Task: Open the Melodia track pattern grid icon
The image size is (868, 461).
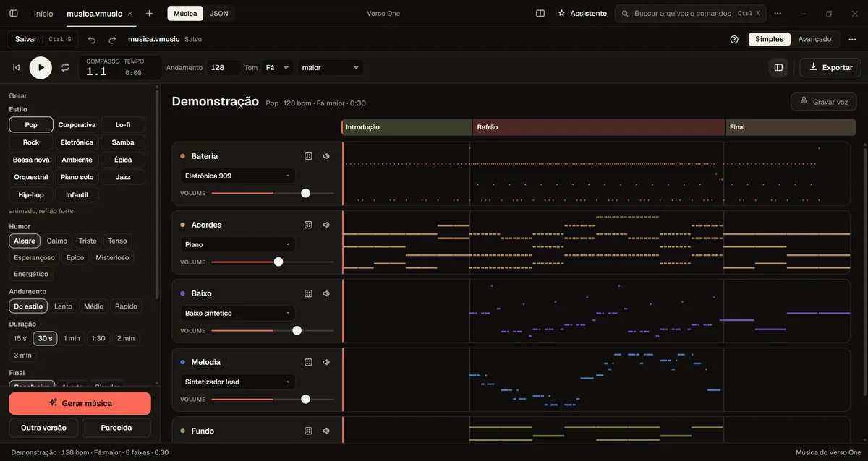Action: click(x=308, y=362)
